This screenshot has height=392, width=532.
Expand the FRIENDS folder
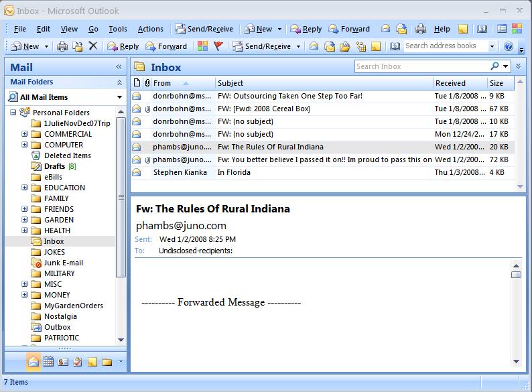click(24, 209)
